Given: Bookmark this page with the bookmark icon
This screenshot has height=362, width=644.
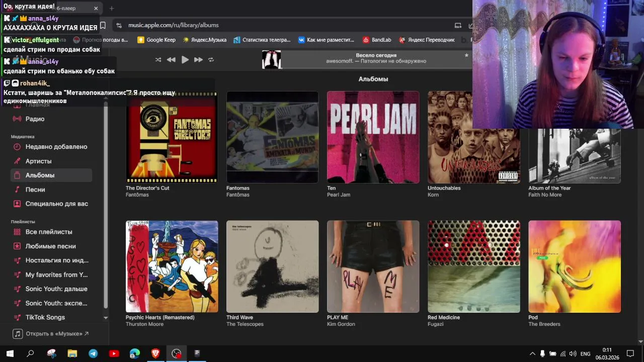Looking at the screenshot, I should coord(103,25).
